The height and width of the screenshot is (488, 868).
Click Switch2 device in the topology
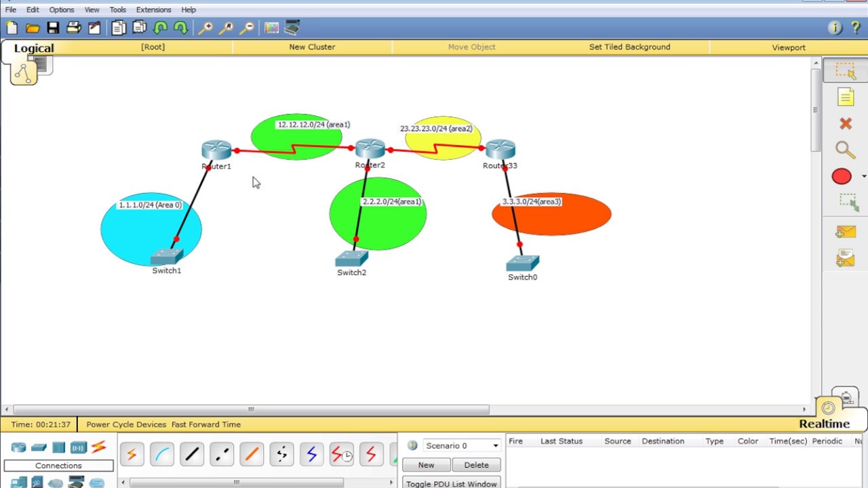(351, 259)
